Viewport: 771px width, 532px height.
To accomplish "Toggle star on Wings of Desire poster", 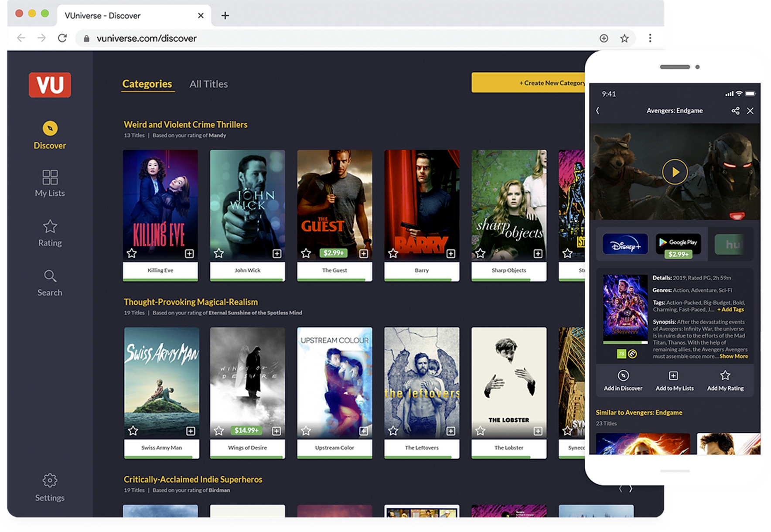I will (x=219, y=430).
